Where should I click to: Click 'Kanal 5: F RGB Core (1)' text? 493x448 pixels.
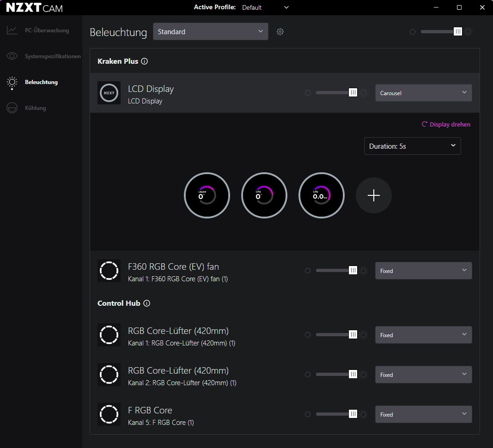coord(161,423)
